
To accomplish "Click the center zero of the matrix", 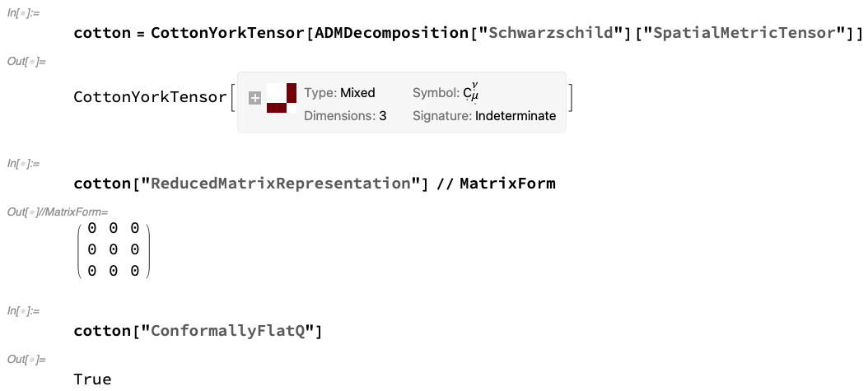I will click(x=114, y=249).
